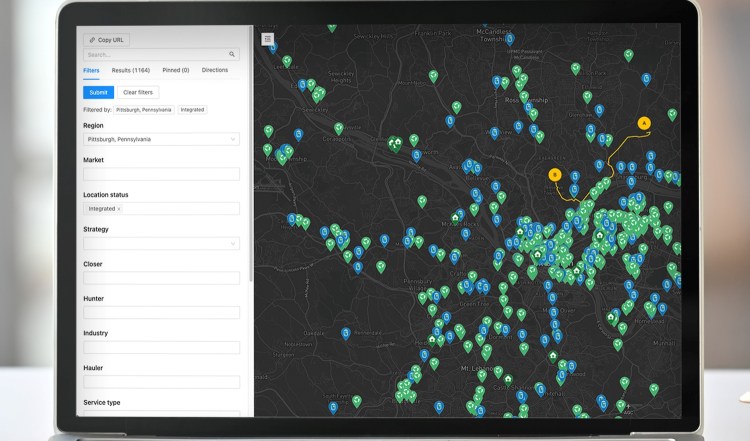Image resolution: width=750 pixels, height=441 pixels.
Task: Switch to the Filters tab
Action: click(x=91, y=70)
